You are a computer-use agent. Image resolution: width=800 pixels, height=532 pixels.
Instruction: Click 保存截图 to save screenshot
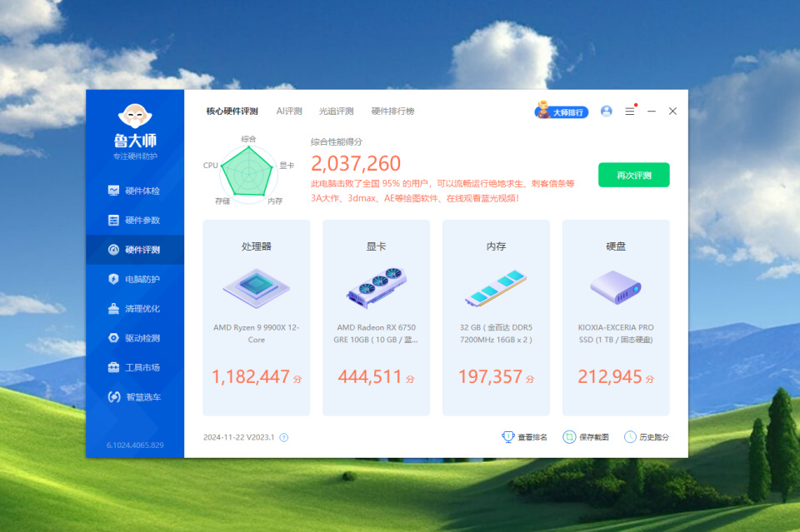(586, 437)
